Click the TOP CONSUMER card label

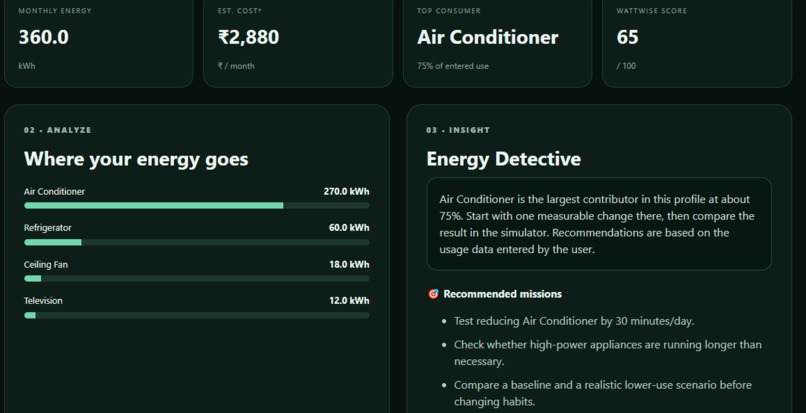pyautogui.click(x=449, y=11)
